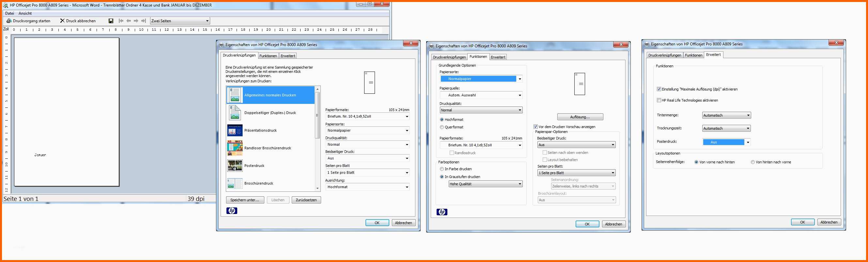Choose the Präsentationsdruck shortcut icon
The height and width of the screenshot is (262, 868).
pos(235,130)
